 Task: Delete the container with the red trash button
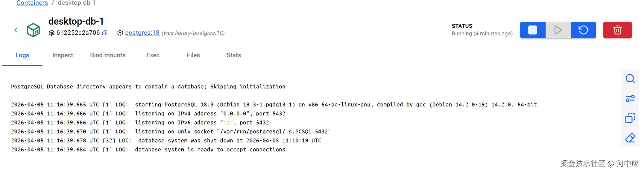pyautogui.click(x=617, y=30)
